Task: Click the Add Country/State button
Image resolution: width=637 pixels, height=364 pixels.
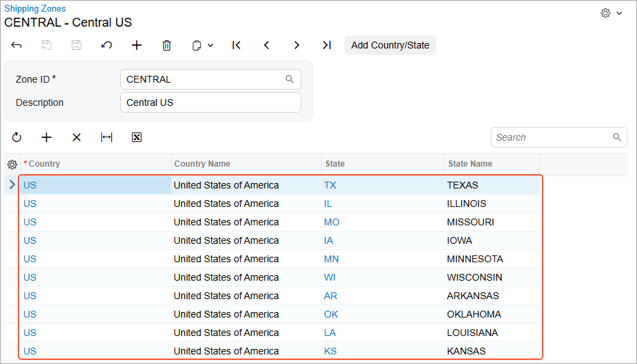Action: [x=390, y=45]
